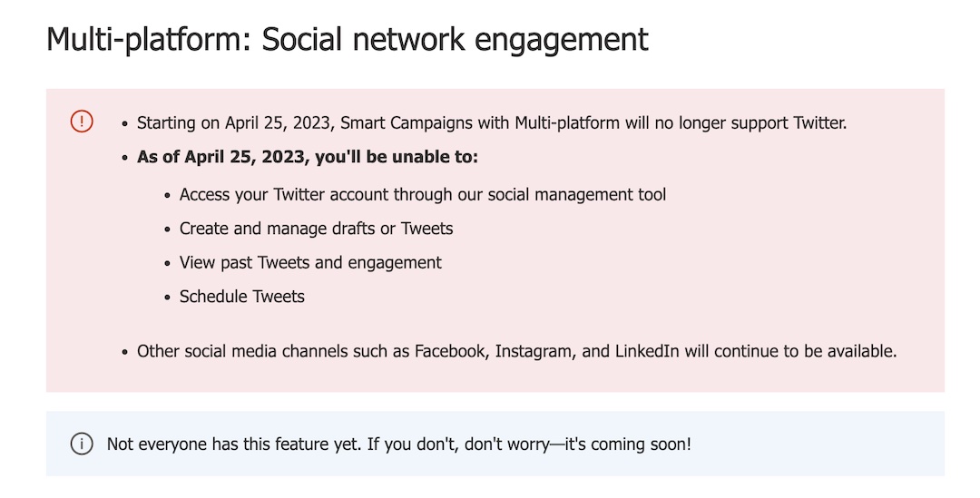Viewport: 980px width, 498px height.
Task: Click the word Facebook in last bullet
Action: [x=451, y=351]
